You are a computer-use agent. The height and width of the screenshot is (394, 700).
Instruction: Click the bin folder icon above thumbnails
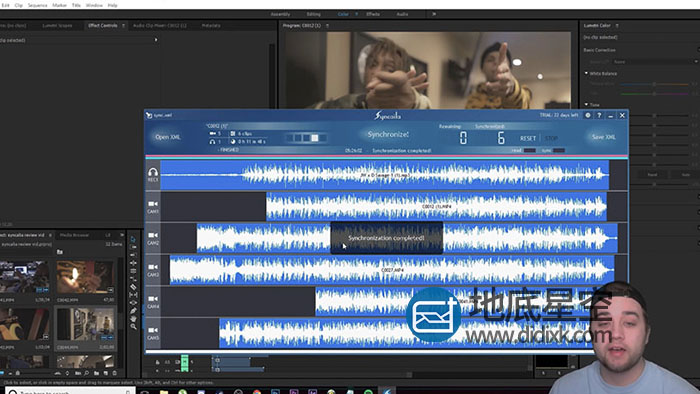click(60, 252)
